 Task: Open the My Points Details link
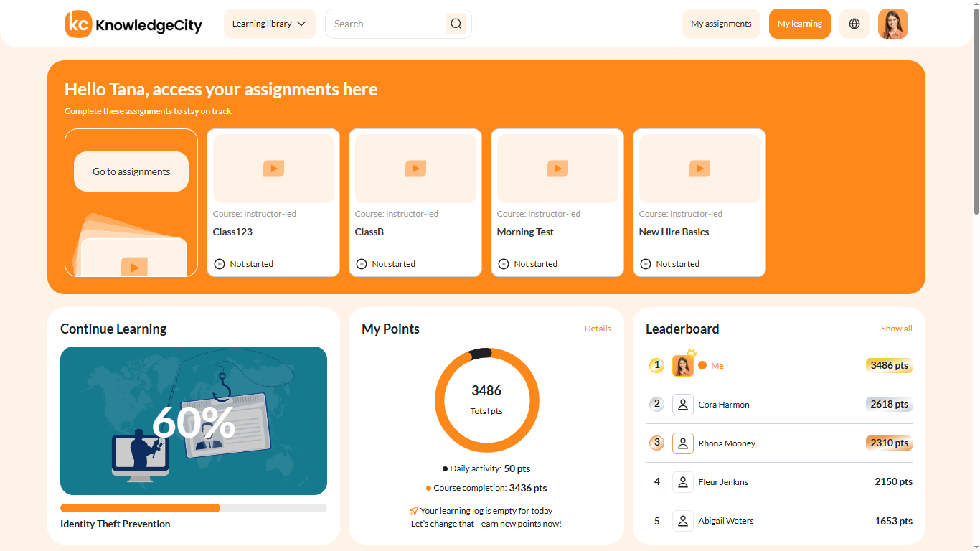598,329
